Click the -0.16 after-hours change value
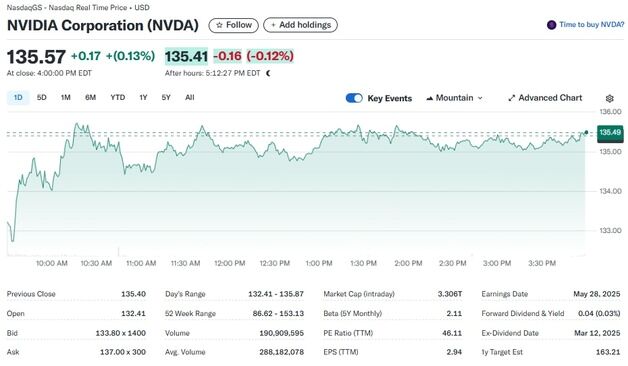The width and height of the screenshot is (628, 366). (x=227, y=56)
